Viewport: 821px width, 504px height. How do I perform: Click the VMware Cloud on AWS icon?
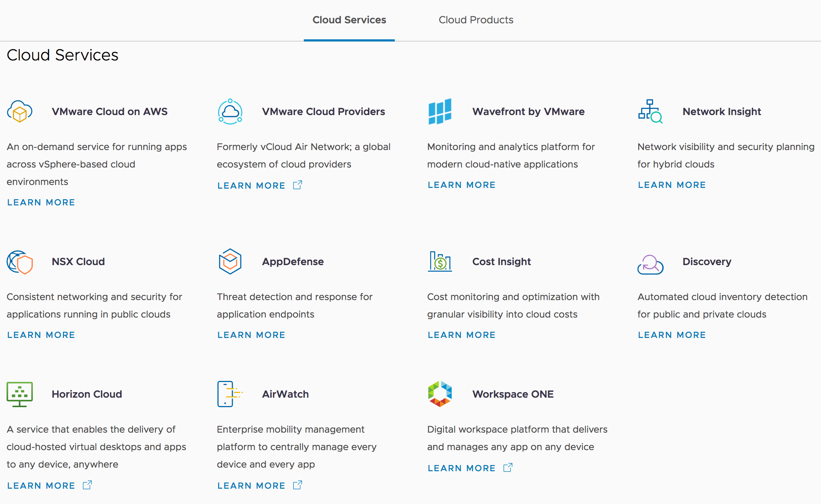point(20,111)
